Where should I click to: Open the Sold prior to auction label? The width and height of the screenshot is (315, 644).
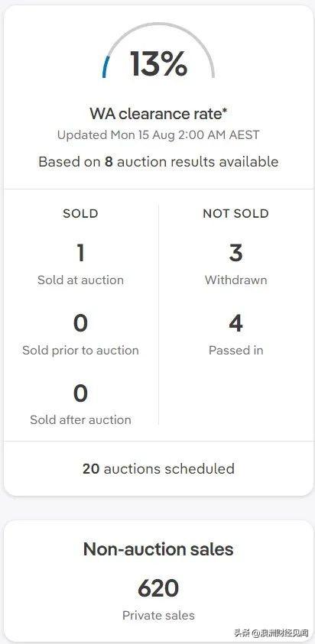[x=80, y=351]
